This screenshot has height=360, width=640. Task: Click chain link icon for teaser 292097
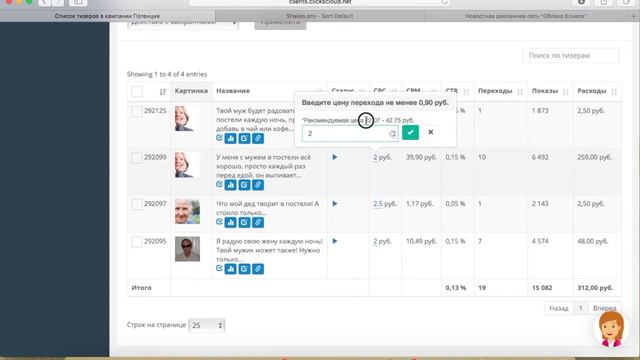pyautogui.click(x=258, y=222)
